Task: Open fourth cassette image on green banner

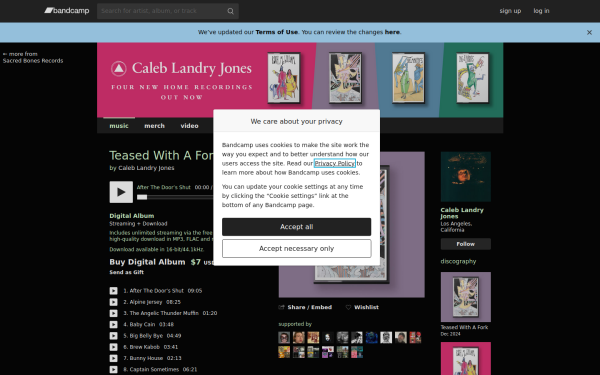Action: coord(473,78)
